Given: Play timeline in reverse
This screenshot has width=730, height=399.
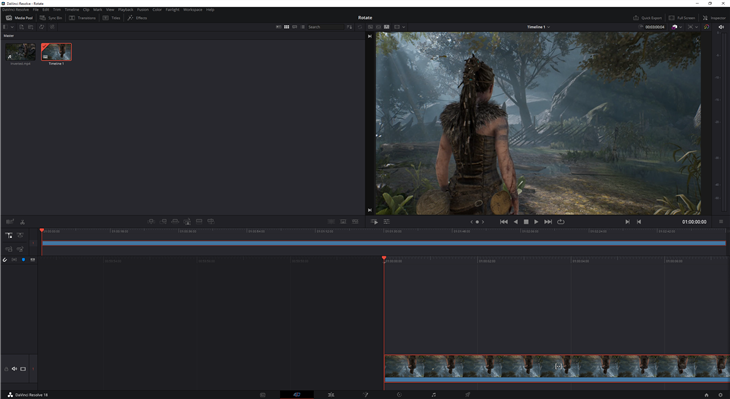Looking at the screenshot, I should [515, 222].
